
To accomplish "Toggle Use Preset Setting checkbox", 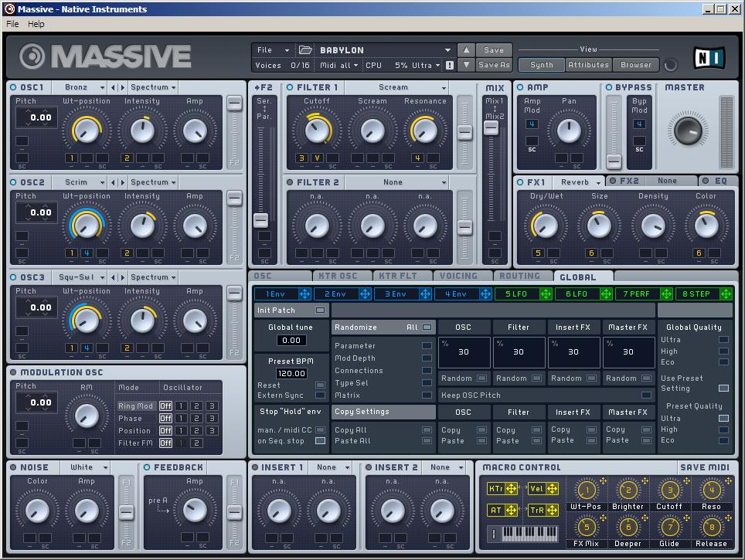I will tap(723, 388).
